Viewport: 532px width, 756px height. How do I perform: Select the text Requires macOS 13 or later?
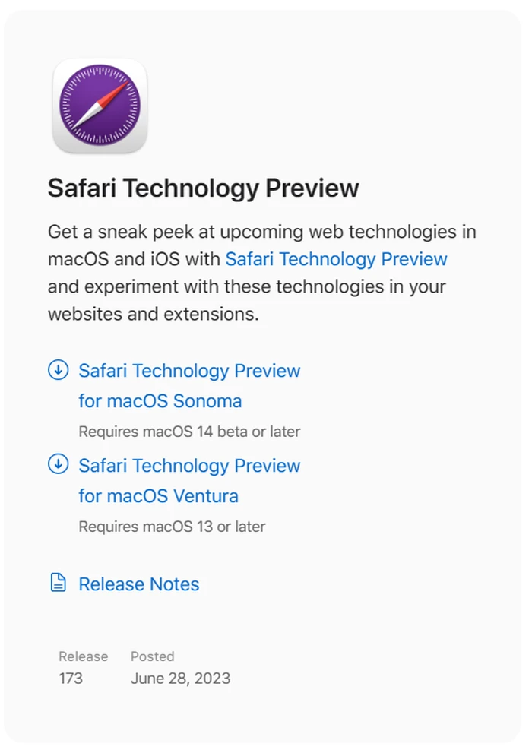pos(172,526)
